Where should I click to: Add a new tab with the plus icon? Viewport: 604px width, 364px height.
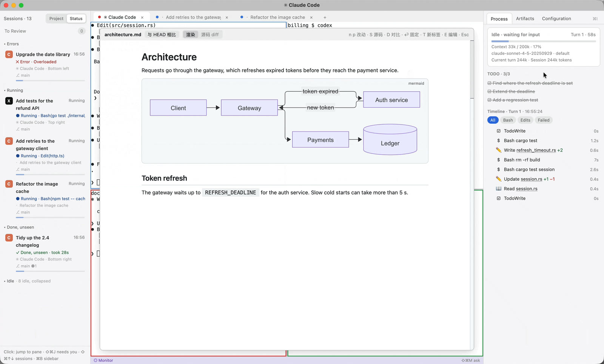325,17
